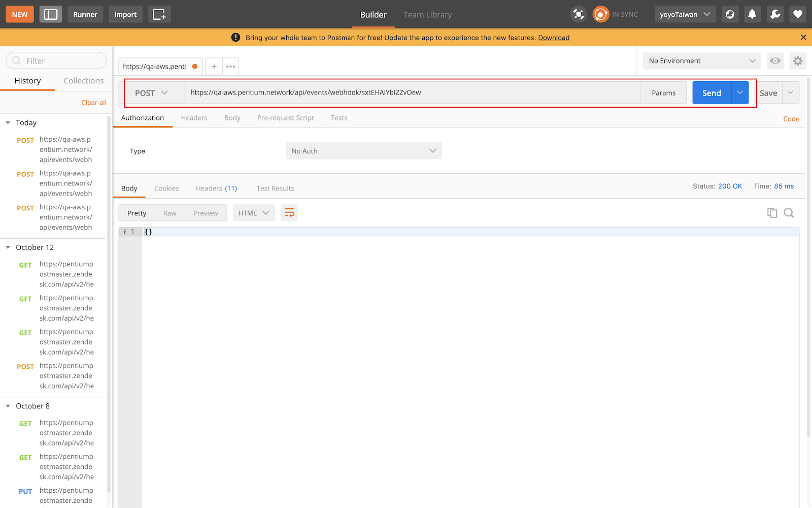Screen dimensions: 812x508
Task: Toggle line wrapping in the response viewer
Action: point(289,212)
